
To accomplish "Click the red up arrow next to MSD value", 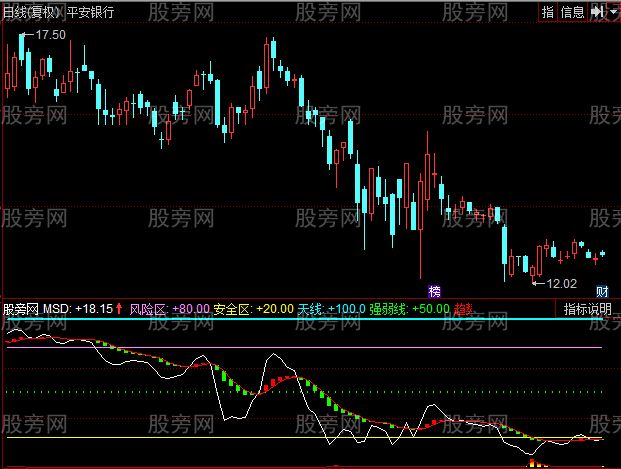I will point(120,309).
